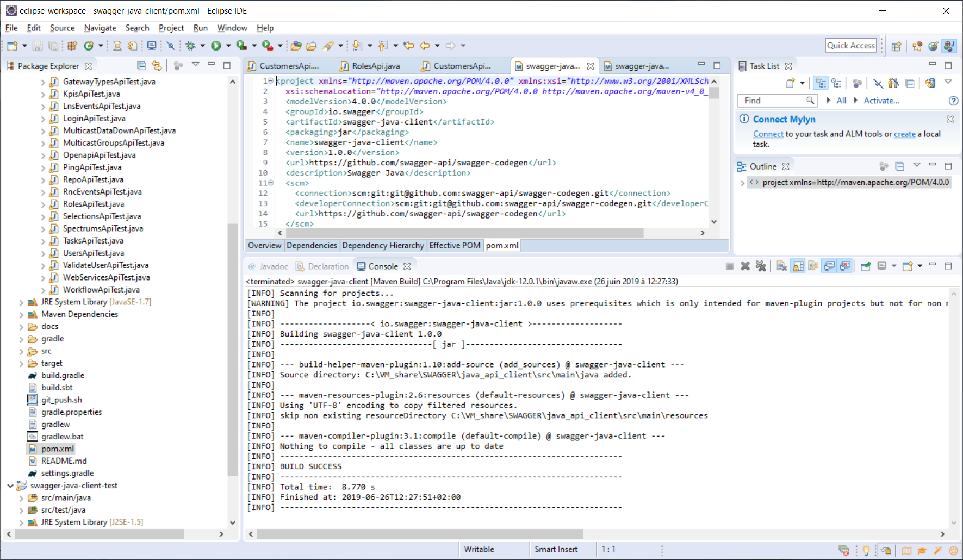The width and height of the screenshot is (963, 560).
Task: Expand the project xmlns node in Outline
Action: coord(742,183)
